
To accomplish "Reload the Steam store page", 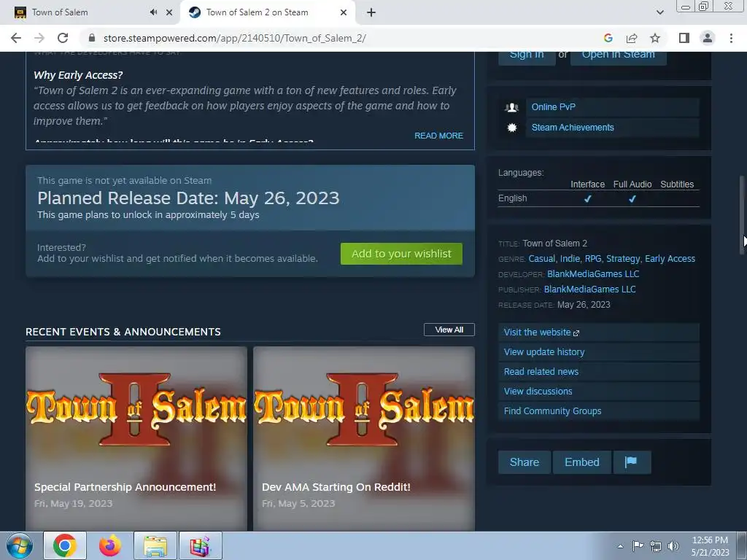I will (x=63, y=38).
